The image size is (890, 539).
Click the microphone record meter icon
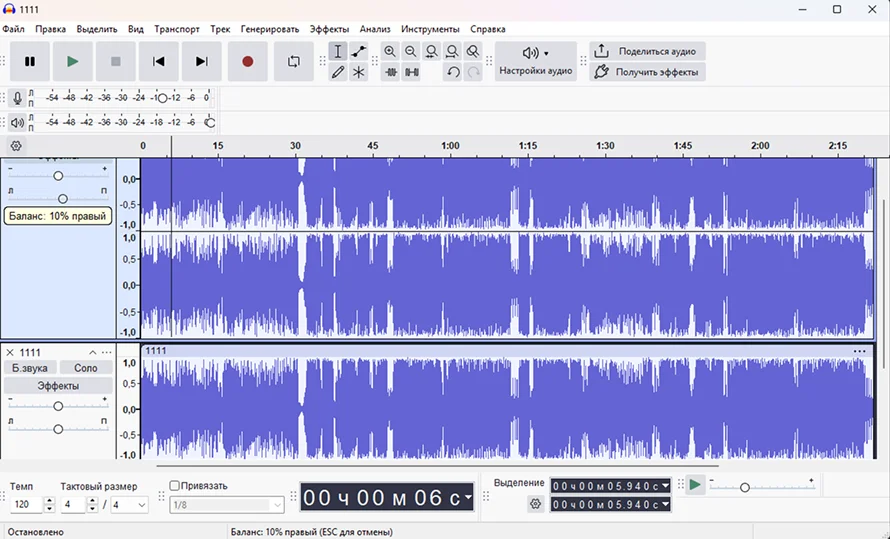click(17, 98)
